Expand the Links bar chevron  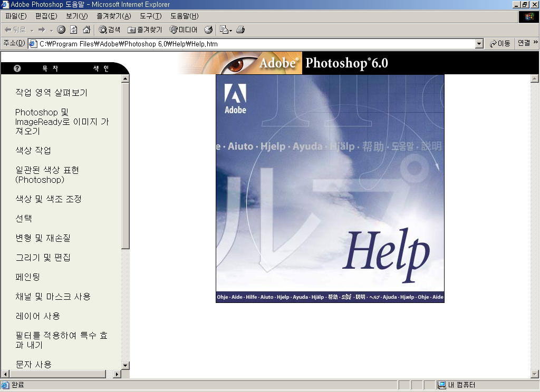(536, 42)
